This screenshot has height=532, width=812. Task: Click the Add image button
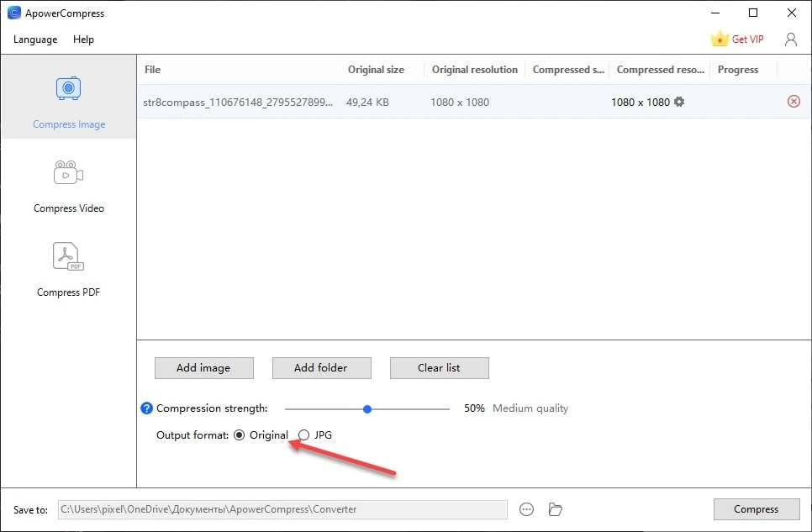(204, 368)
